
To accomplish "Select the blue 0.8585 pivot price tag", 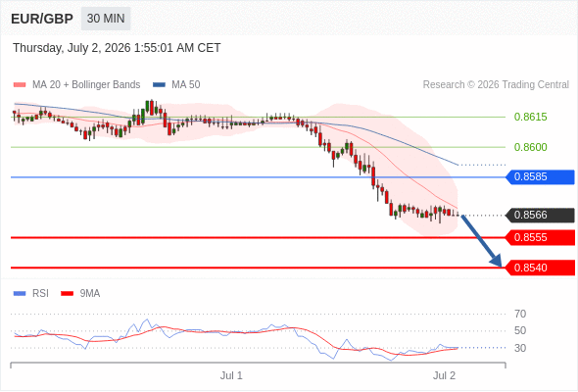I will point(540,177).
